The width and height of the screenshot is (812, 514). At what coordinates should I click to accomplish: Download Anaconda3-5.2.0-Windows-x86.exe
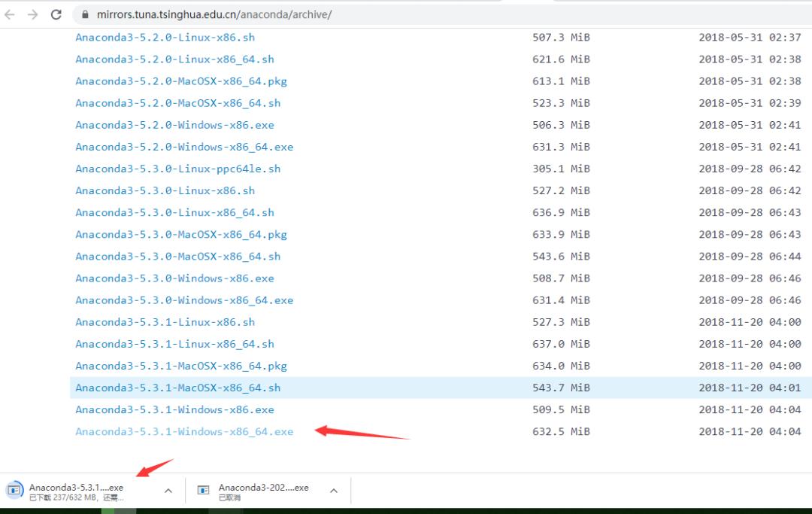tap(174, 125)
